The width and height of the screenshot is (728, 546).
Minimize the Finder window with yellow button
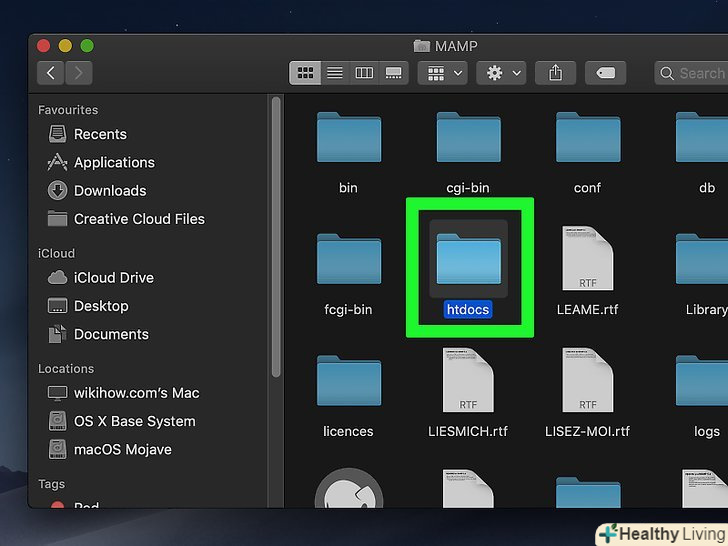[x=65, y=46]
